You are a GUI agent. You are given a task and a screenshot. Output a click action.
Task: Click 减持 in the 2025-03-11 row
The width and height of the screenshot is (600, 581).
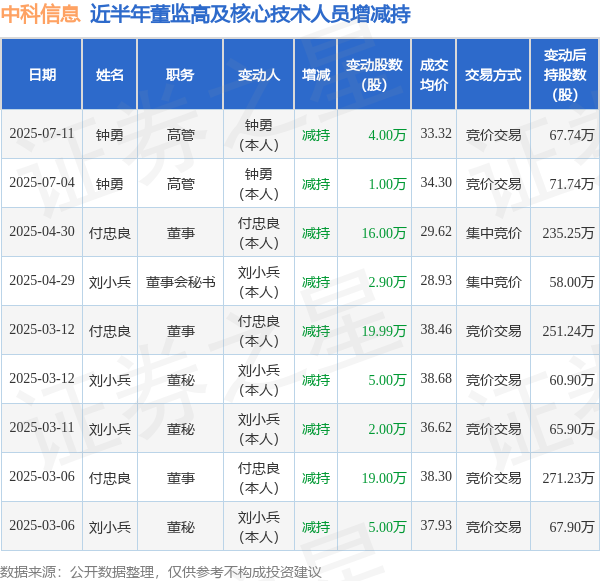pos(316,429)
